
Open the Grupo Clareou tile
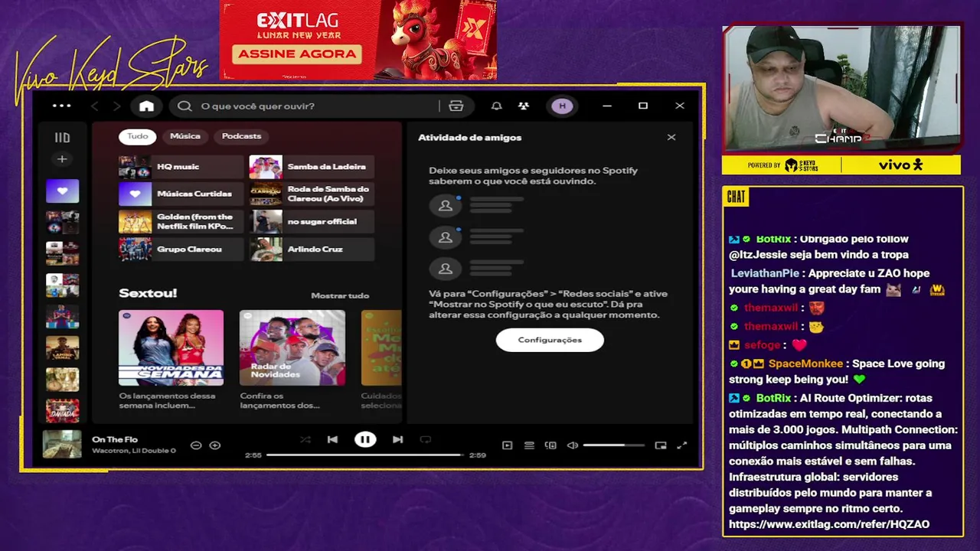181,249
